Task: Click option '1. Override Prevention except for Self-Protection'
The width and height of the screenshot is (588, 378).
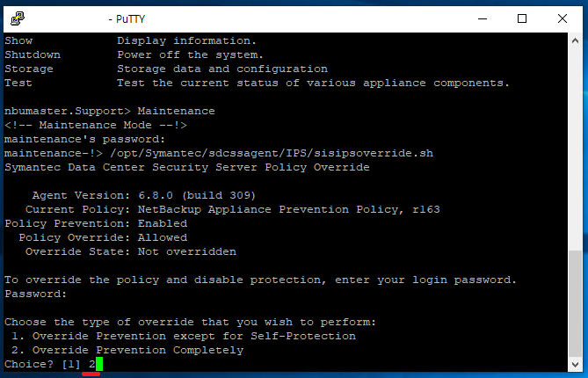Action: click(184, 336)
